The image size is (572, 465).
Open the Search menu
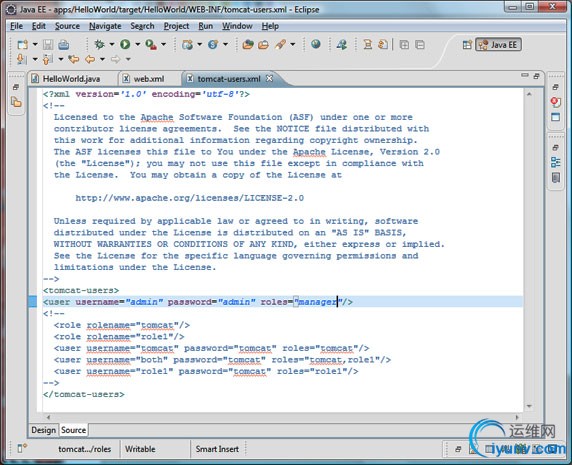142,26
